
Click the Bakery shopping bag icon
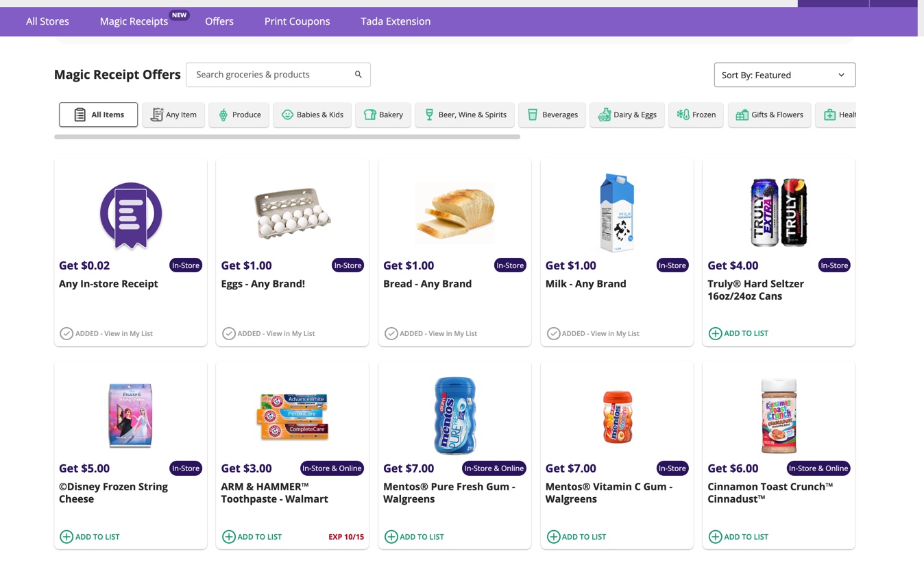click(369, 115)
